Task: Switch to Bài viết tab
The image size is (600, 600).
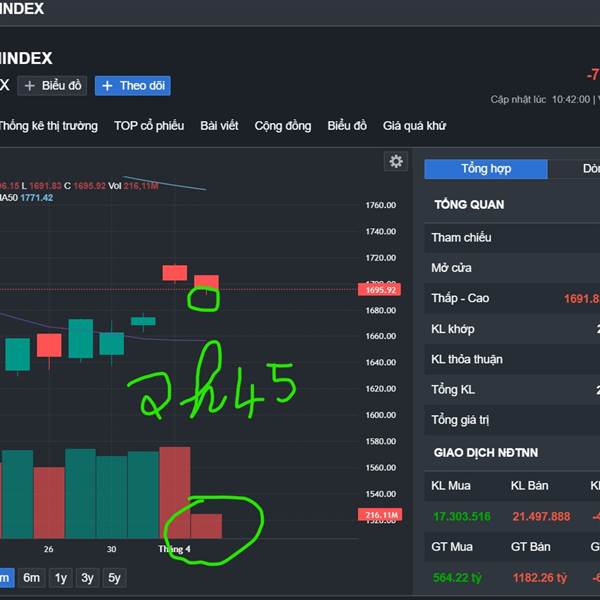Action: [219, 126]
